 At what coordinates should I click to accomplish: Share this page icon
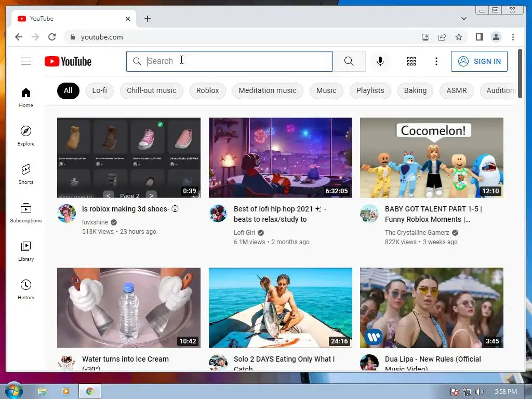click(442, 37)
